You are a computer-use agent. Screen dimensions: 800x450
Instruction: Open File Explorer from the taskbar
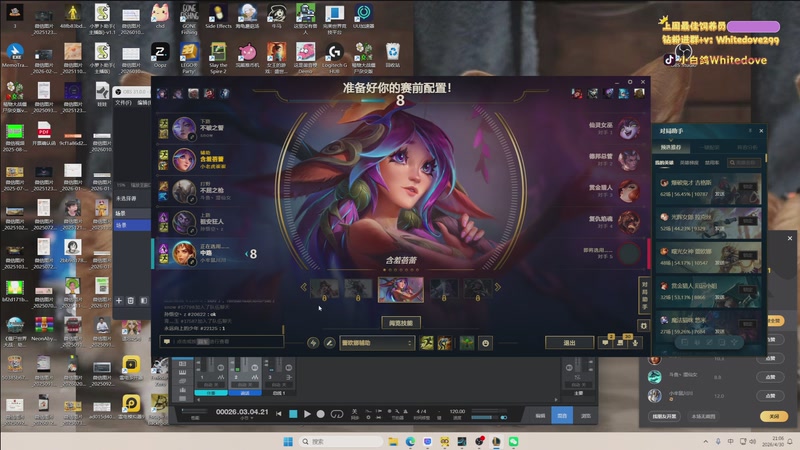coord(393,441)
